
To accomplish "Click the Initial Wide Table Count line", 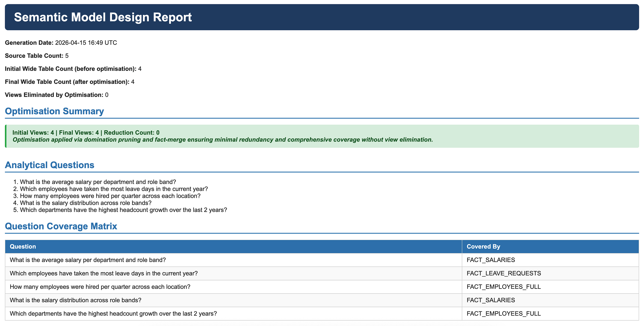I will [x=73, y=69].
